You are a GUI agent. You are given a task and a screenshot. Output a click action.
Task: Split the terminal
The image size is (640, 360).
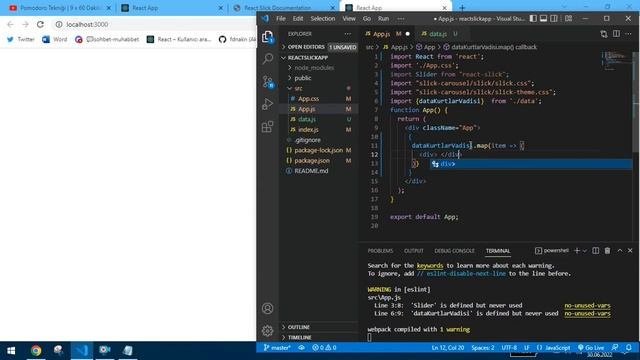pos(596,251)
